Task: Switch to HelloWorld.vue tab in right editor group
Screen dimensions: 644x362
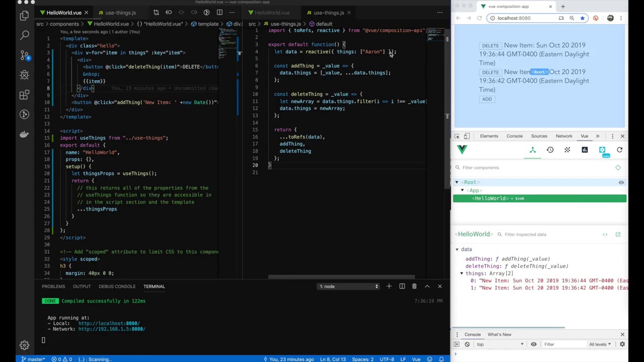Action: click(x=272, y=13)
